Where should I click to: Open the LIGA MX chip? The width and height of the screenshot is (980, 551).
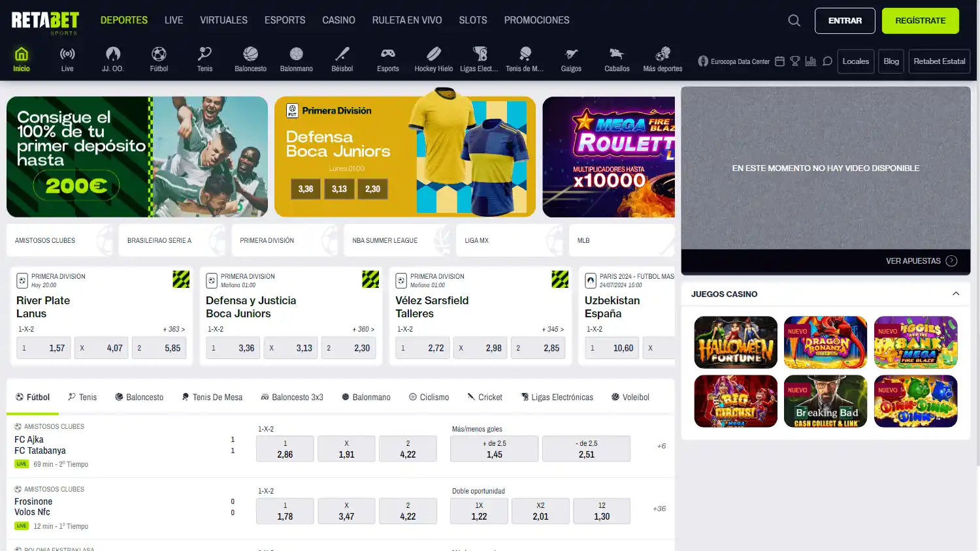coord(510,240)
